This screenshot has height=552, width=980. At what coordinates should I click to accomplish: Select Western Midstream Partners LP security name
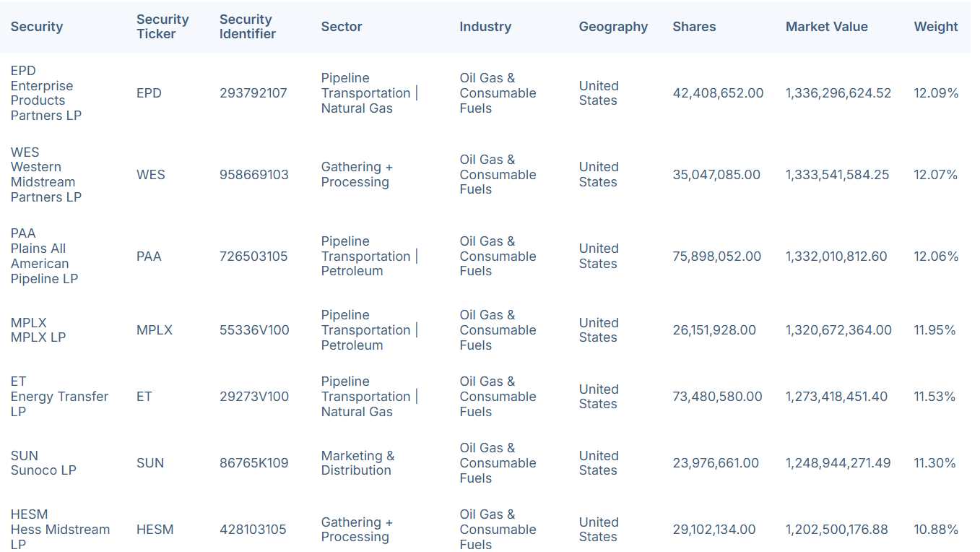coord(46,182)
